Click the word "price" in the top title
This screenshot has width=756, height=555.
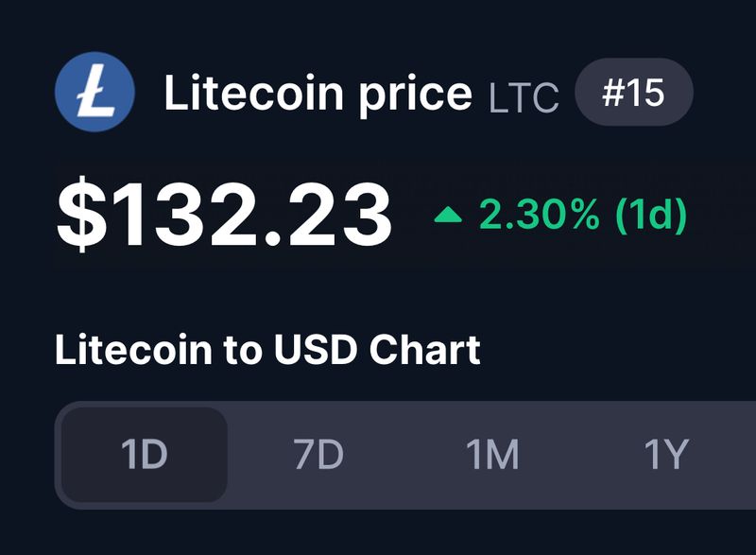pos(415,95)
